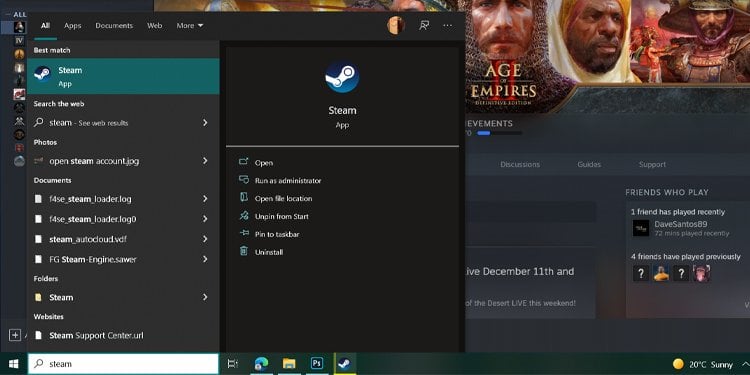Switch to the Apps search tab
Image resolution: width=750 pixels, height=375 pixels.
[73, 25]
